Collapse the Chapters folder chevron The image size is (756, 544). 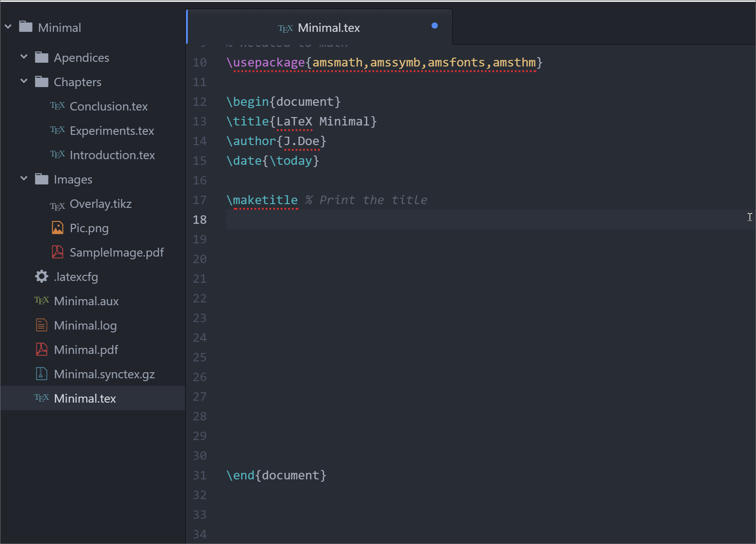24,81
